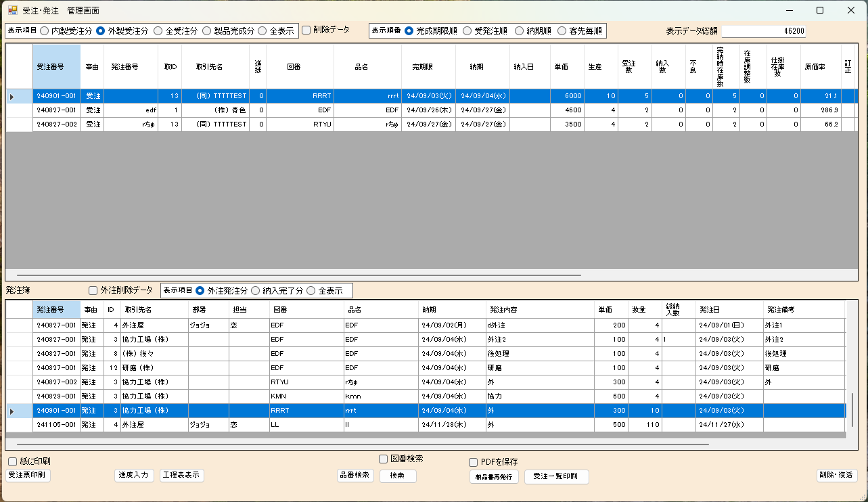
Task: Click the 原価率 column header
Action: click(821, 67)
